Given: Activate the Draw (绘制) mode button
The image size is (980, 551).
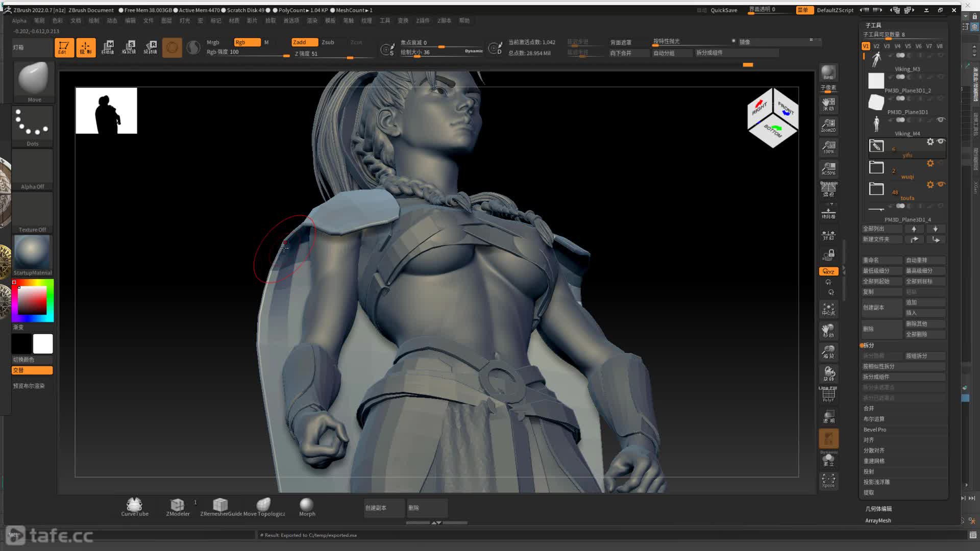Looking at the screenshot, I should coord(86,47).
